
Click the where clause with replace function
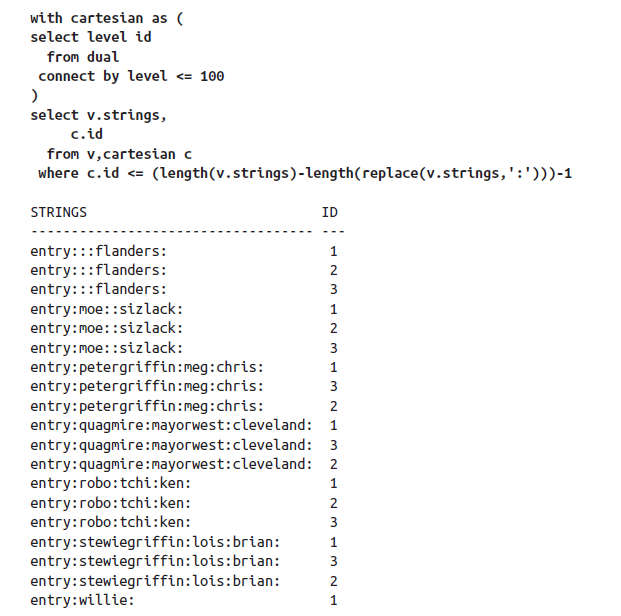click(x=304, y=173)
